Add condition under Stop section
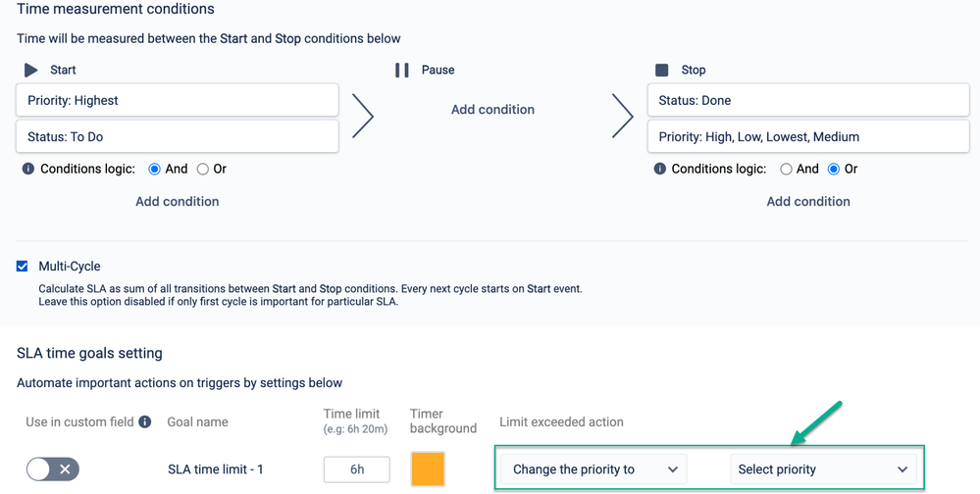The width and height of the screenshot is (980, 494). click(808, 201)
